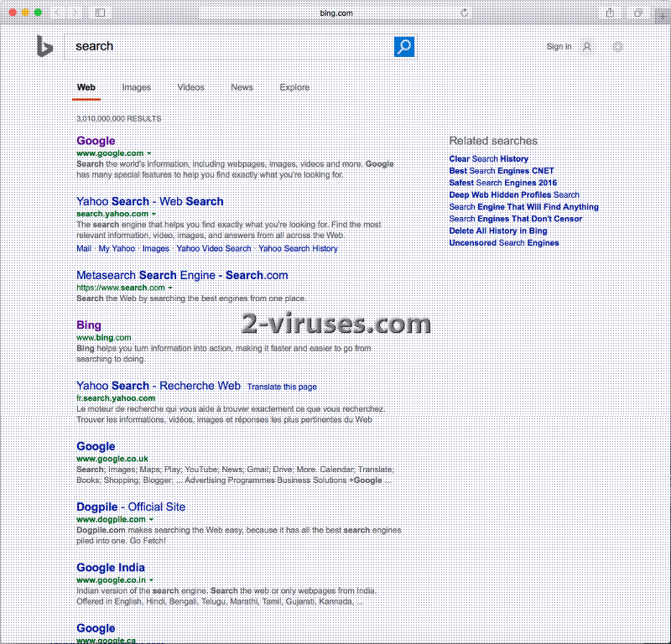Open Deep Web Hidden Profiles Search
The height and width of the screenshot is (644, 671).
click(x=514, y=195)
